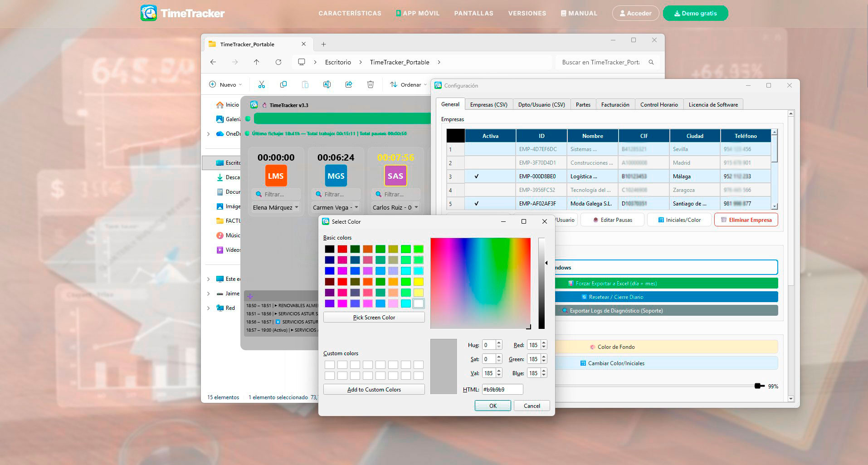Image resolution: width=868 pixels, height=465 pixels.
Task: Increase the Hue value stepper
Action: point(499,343)
